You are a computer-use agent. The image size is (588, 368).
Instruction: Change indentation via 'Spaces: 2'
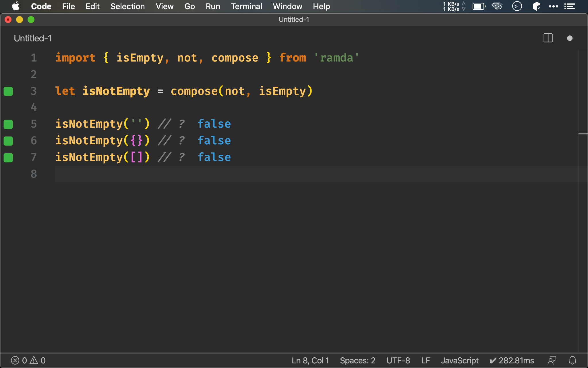pos(357,361)
